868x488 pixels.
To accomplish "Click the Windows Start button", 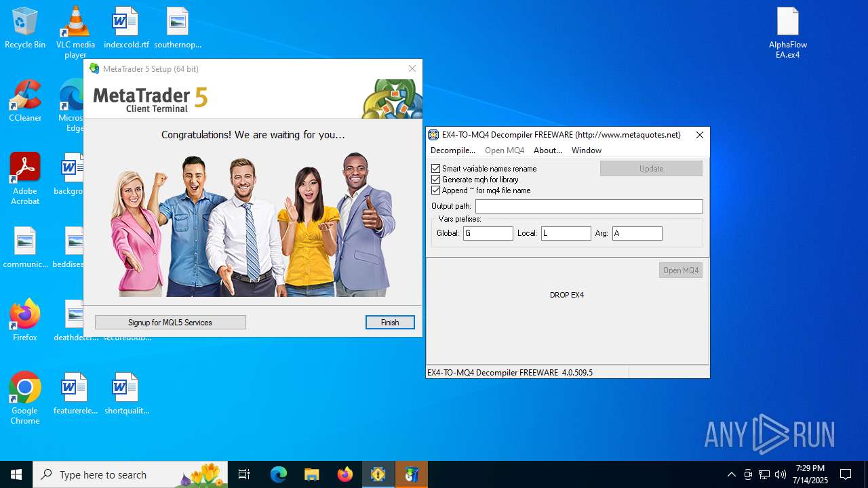I will pyautogui.click(x=16, y=474).
